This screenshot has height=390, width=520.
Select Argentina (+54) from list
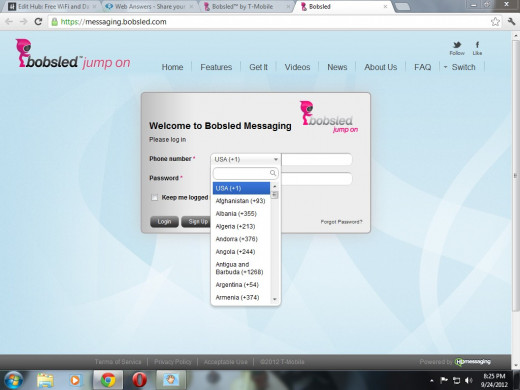click(x=241, y=285)
